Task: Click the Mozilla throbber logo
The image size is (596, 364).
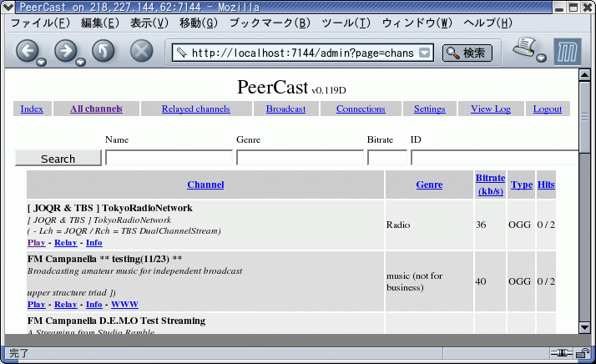Action: click(x=567, y=52)
